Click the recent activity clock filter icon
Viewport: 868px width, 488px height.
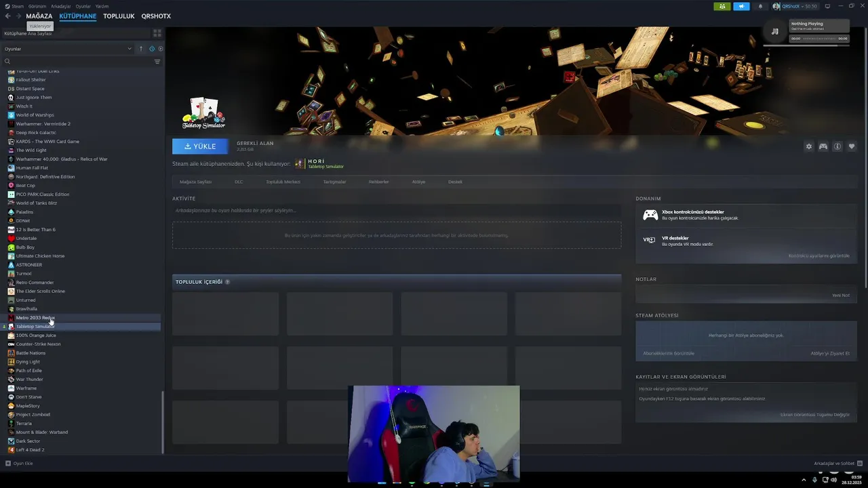pos(151,49)
